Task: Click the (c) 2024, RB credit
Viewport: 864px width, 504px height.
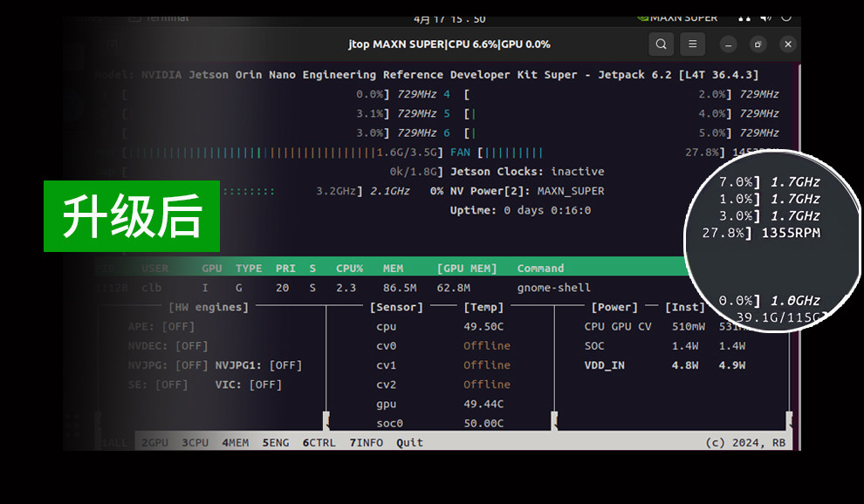Action: point(745,443)
